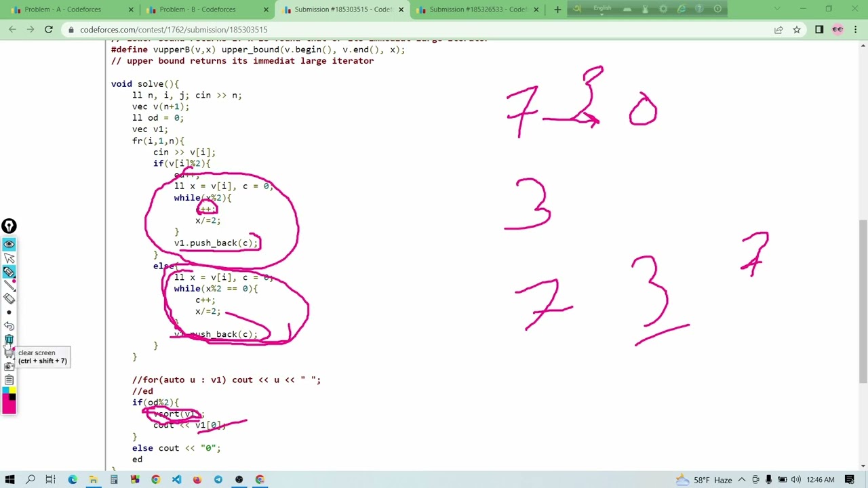Open Firefox from taskbar
Image resolution: width=868 pixels, height=488 pixels.
197,480
